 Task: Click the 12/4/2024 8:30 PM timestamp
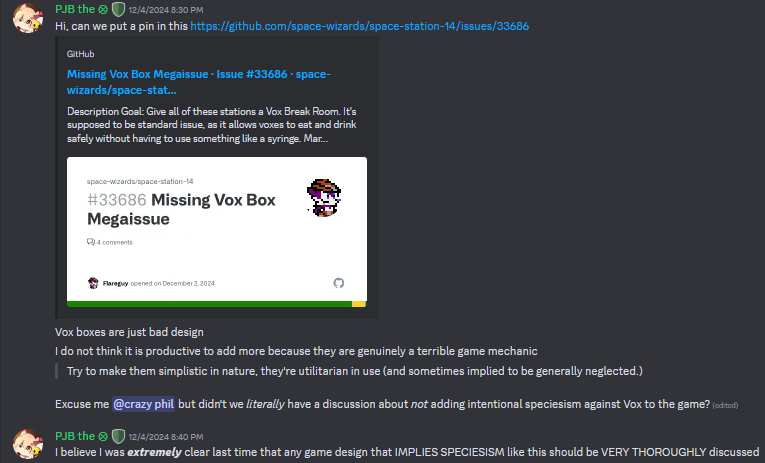click(166, 10)
